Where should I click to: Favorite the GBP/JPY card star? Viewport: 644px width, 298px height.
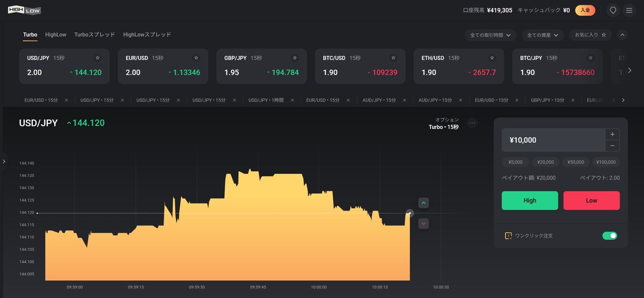pyautogui.click(x=295, y=57)
